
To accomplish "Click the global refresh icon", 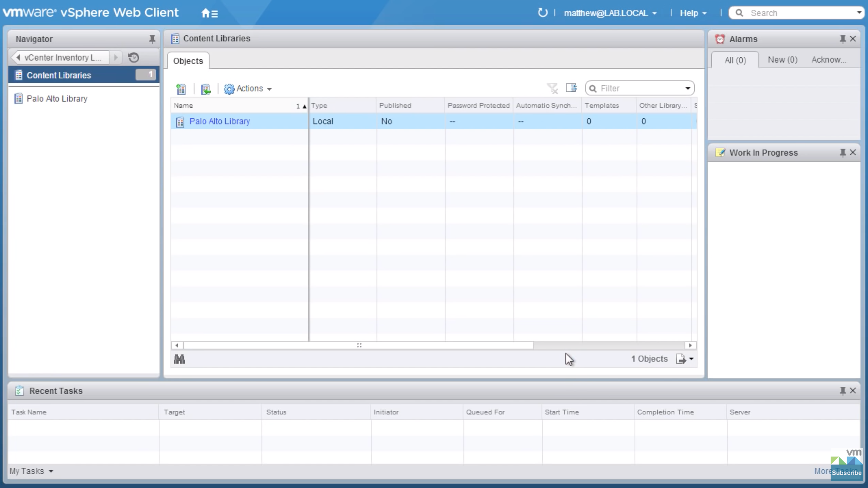I will click(x=542, y=13).
